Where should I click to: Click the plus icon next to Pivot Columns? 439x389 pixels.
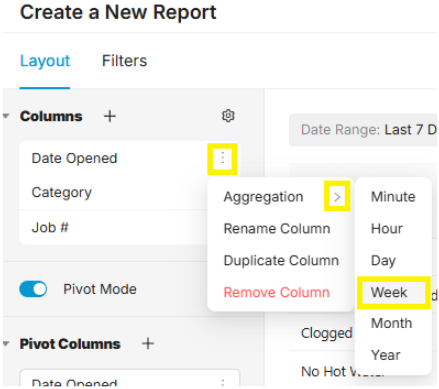click(148, 344)
